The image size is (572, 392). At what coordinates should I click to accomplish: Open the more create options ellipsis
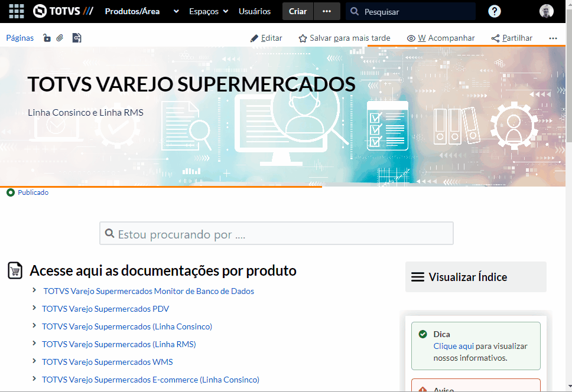[327, 11]
